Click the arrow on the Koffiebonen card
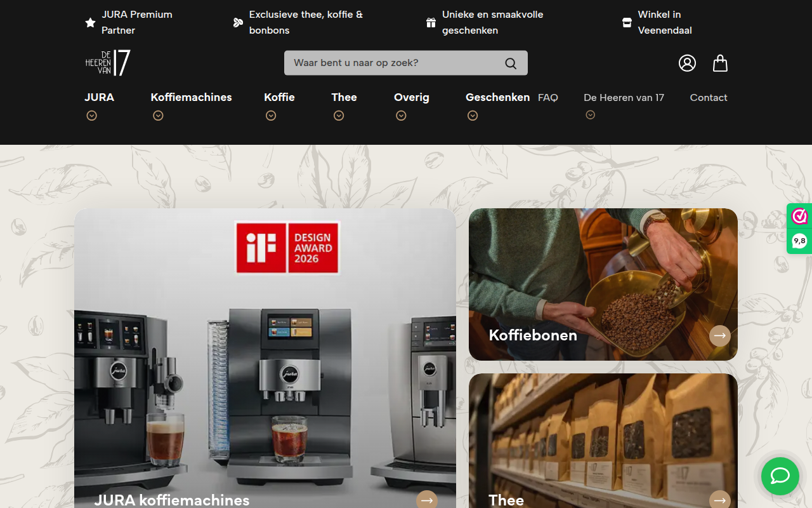812x508 pixels. pos(719,335)
